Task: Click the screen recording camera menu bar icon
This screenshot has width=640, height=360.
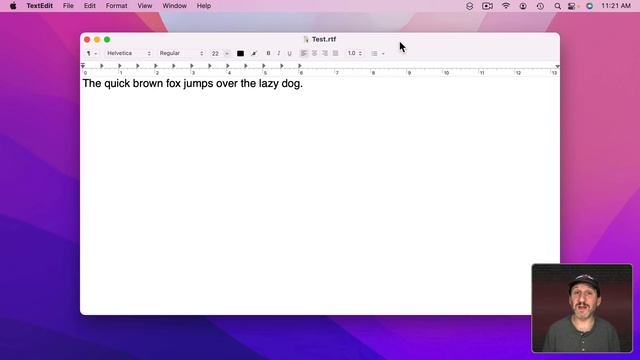Action: click(487, 6)
